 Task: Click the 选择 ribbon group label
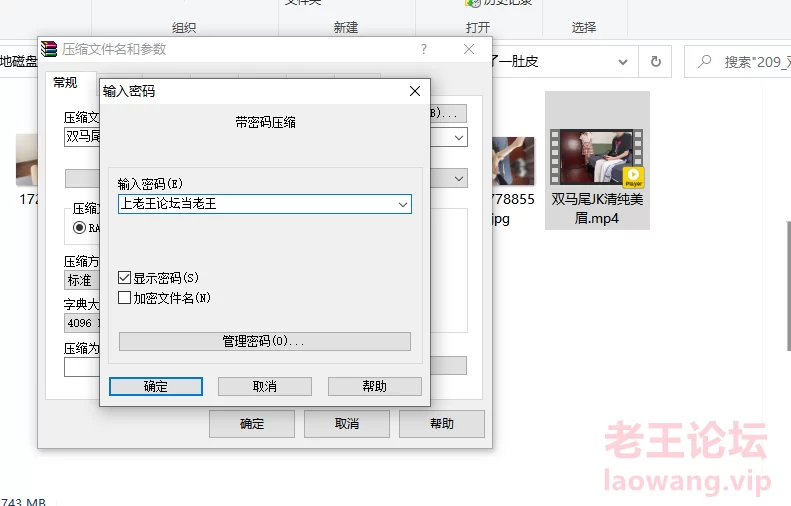(x=584, y=27)
